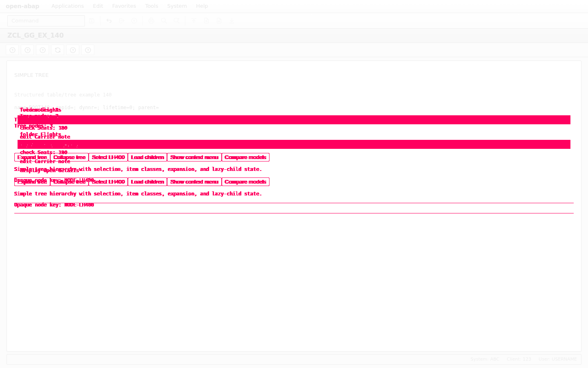Click the refresh icon in the application toolbar
The image size is (588, 368).
tap(58, 50)
